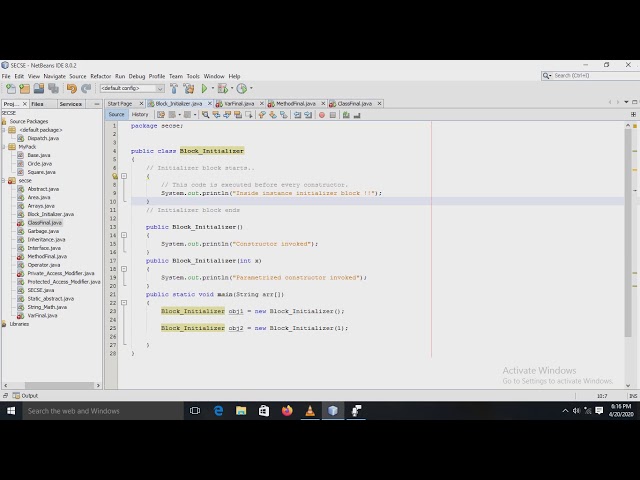Click the Find Previous Occurrence icon
640x480 pixels.
[216, 115]
